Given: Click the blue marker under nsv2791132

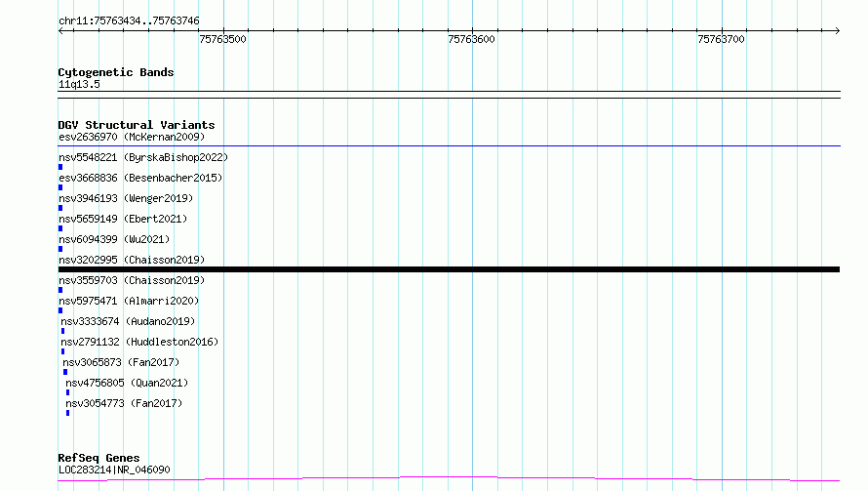Looking at the screenshot, I should point(62,351).
